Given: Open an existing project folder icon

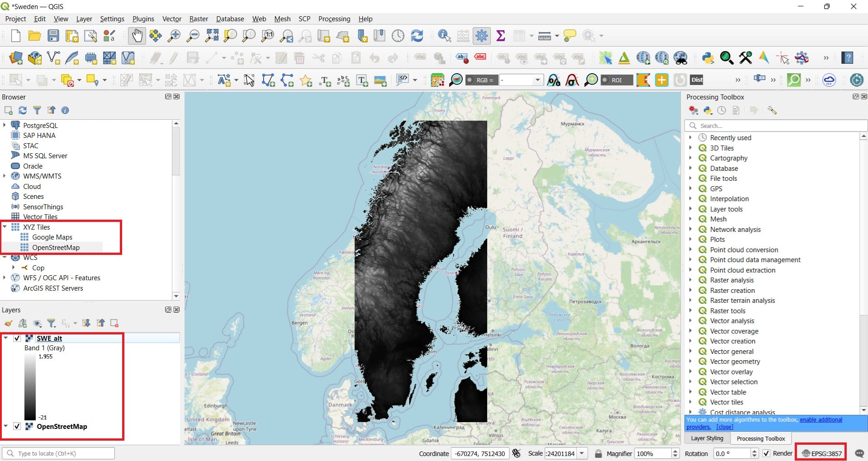Looking at the screenshot, I should click(34, 36).
